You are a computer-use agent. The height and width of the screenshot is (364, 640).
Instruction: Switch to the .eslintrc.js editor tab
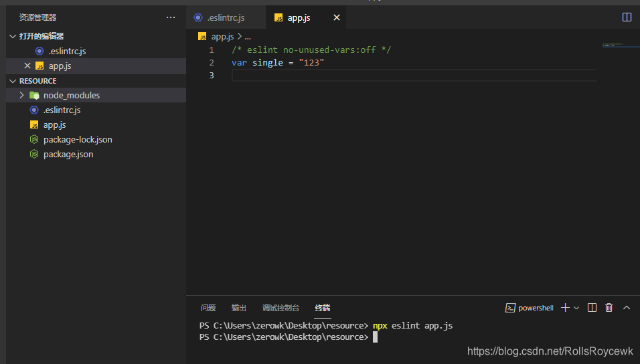[x=226, y=17]
